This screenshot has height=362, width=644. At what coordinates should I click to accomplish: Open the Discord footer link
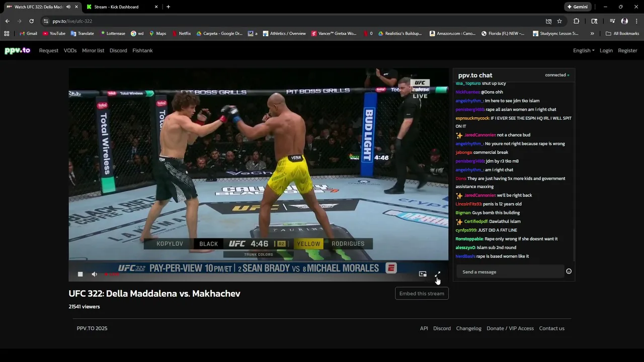pyautogui.click(x=442, y=328)
